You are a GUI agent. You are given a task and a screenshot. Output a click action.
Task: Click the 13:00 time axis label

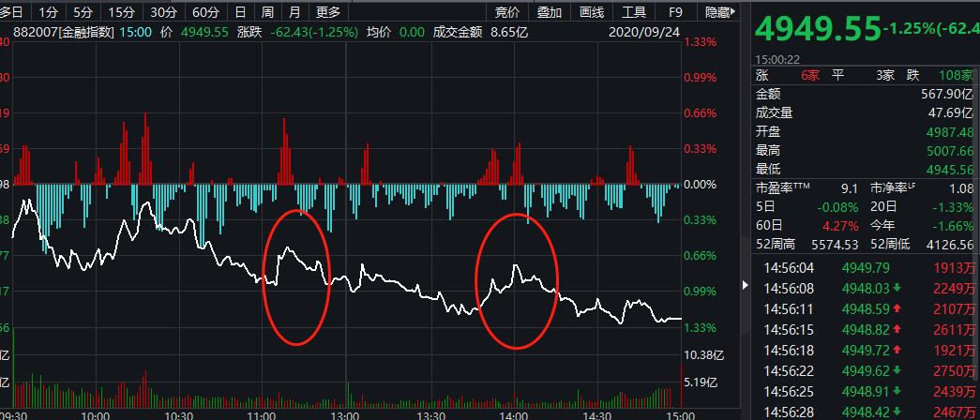[346, 414]
